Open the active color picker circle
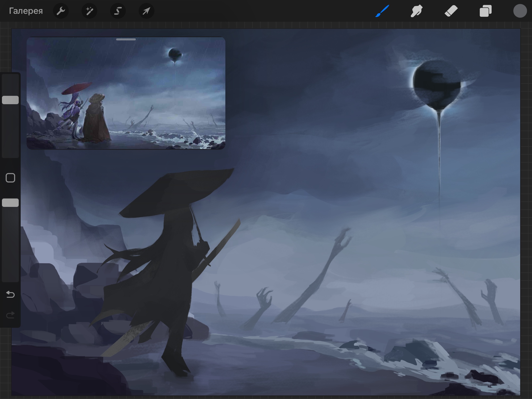Viewport: 532px width, 399px height. click(x=520, y=11)
